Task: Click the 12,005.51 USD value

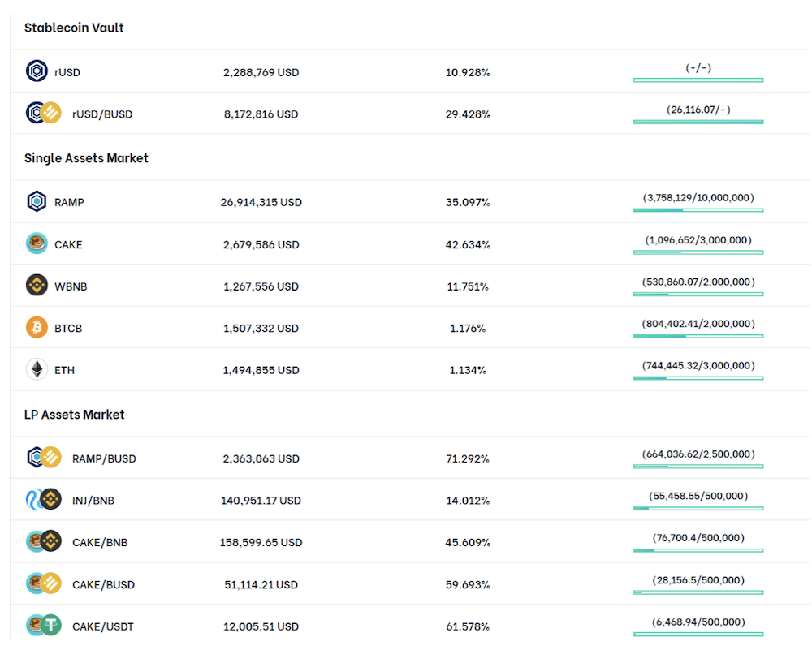Action: [x=261, y=626]
